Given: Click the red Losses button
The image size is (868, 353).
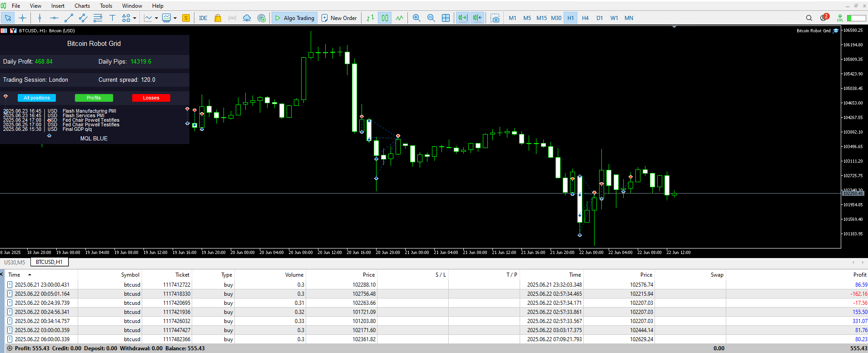Looking at the screenshot, I should (151, 98).
